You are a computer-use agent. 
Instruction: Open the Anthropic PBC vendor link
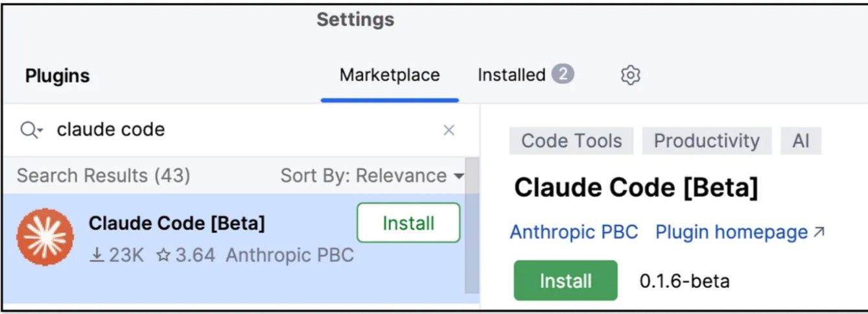point(574,232)
